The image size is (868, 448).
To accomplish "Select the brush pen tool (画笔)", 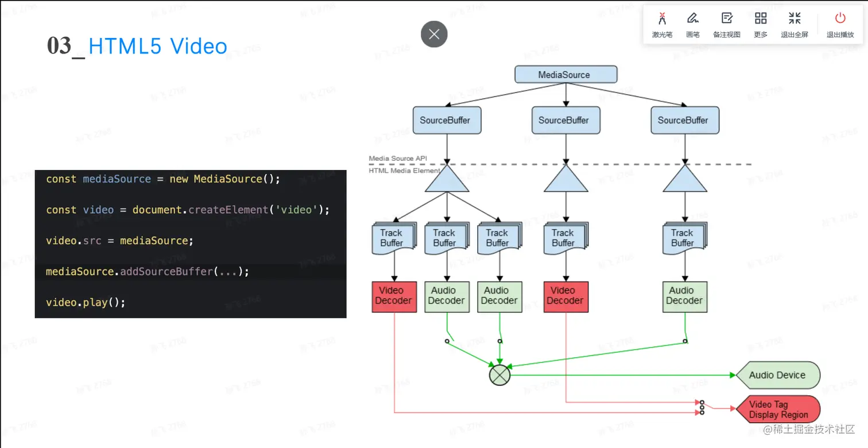I will 693,25.
